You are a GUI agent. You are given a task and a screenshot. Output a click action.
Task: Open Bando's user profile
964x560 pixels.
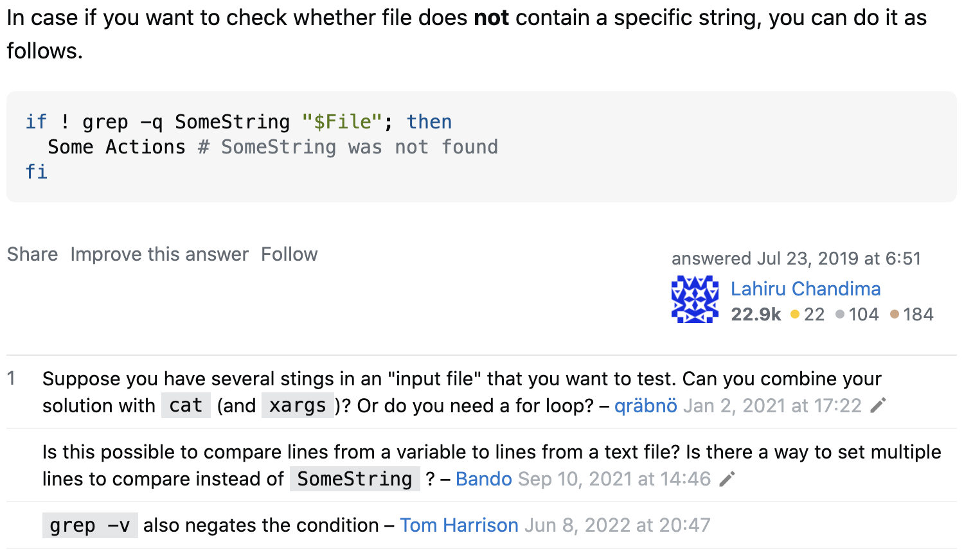point(484,479)
